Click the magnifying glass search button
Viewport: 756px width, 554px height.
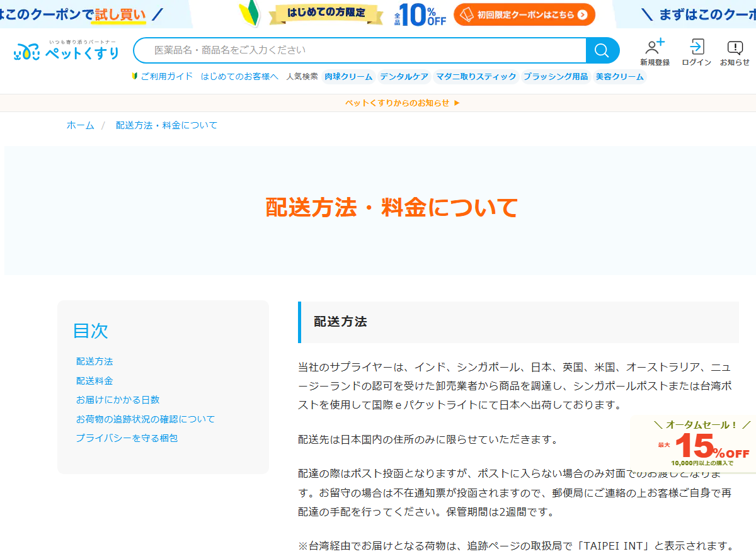[602, 50]
